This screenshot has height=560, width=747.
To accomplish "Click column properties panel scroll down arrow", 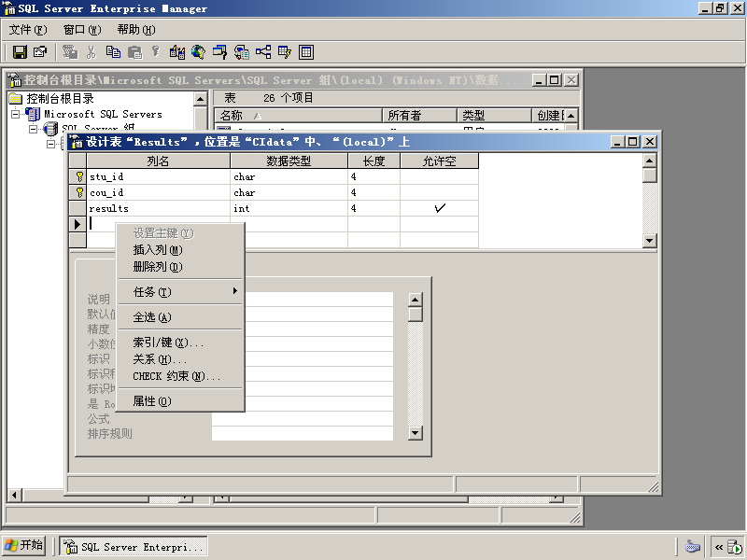I will pyautogui.click(x=416, y=433).
